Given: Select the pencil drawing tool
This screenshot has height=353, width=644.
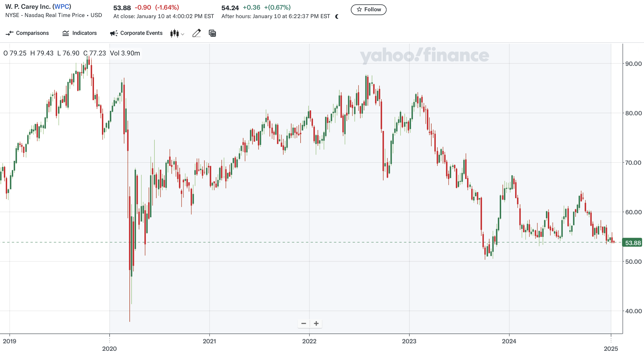Looking at the screenshot, I should (196, 33).
